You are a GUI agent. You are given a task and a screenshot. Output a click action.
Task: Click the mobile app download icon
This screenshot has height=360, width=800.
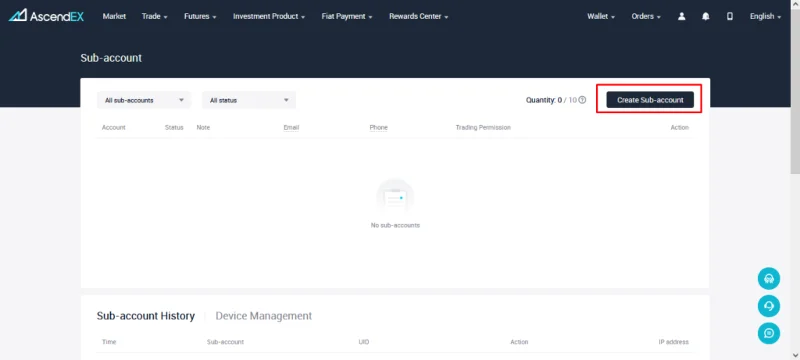click(x=730, y=16)
